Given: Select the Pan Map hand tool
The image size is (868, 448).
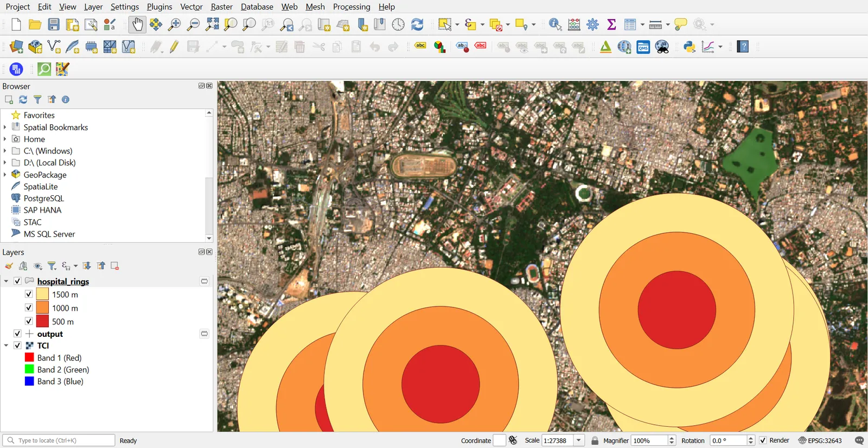Looking at the screenshot, I should pos(137,24).
